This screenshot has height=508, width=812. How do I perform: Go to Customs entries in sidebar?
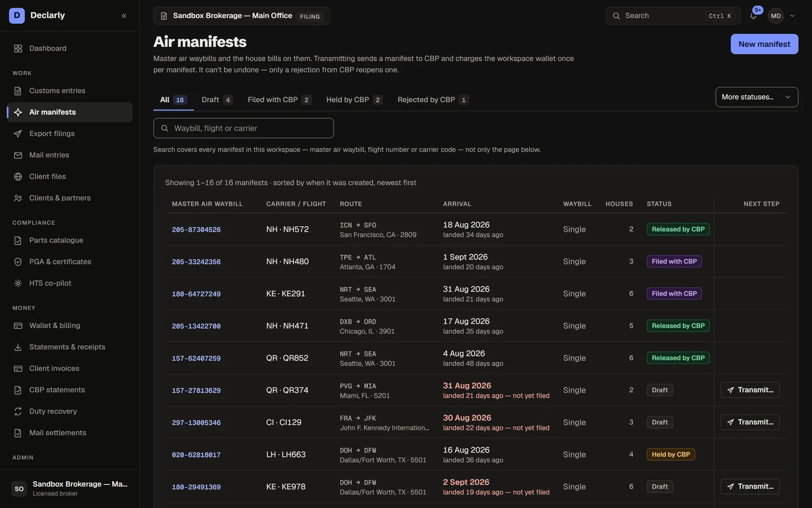coord(70,91)
